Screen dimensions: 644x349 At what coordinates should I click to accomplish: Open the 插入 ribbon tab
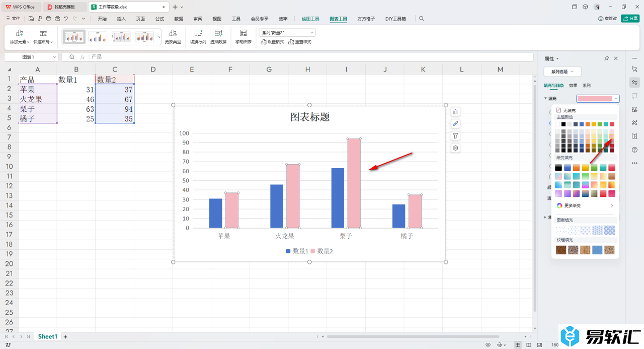pos(121,19)
